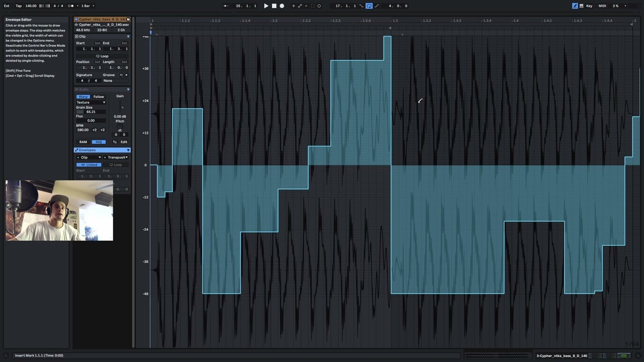
Task: Click the BPM 280.00 field
Action: pos(83,130)
